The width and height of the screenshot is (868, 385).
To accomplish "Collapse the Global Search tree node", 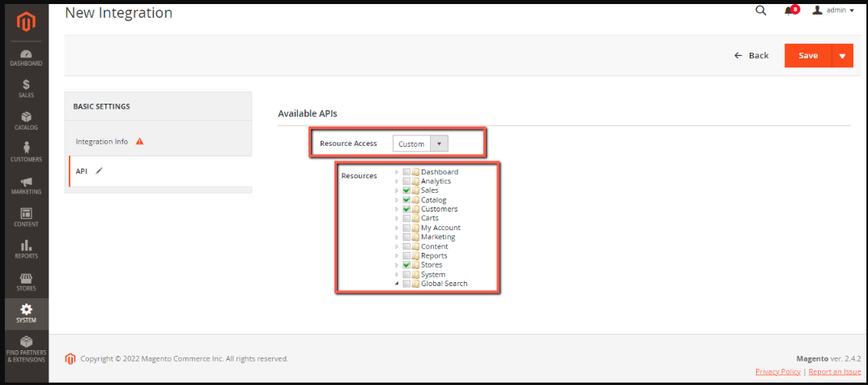I will coord(397,284).
